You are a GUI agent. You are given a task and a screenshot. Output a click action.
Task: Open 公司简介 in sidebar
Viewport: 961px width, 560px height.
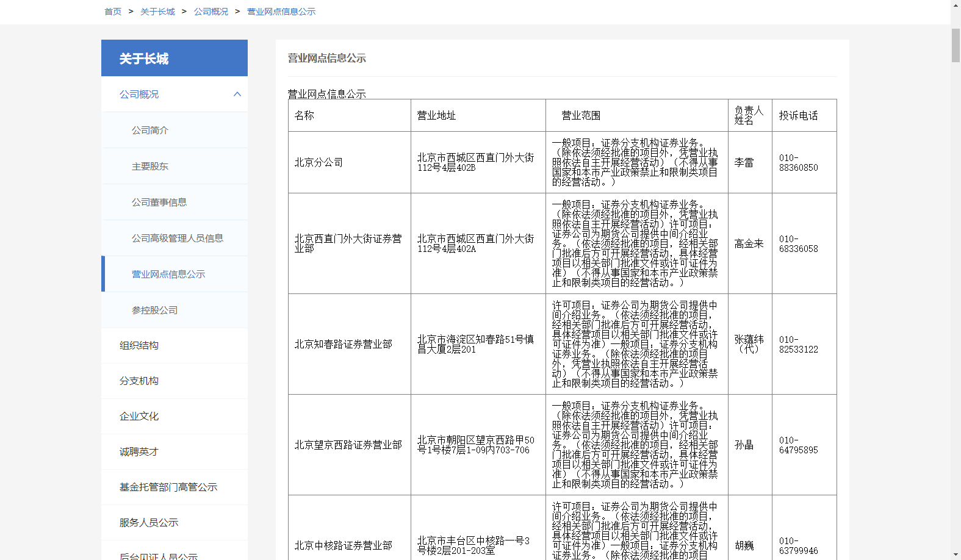pos(175,131)
